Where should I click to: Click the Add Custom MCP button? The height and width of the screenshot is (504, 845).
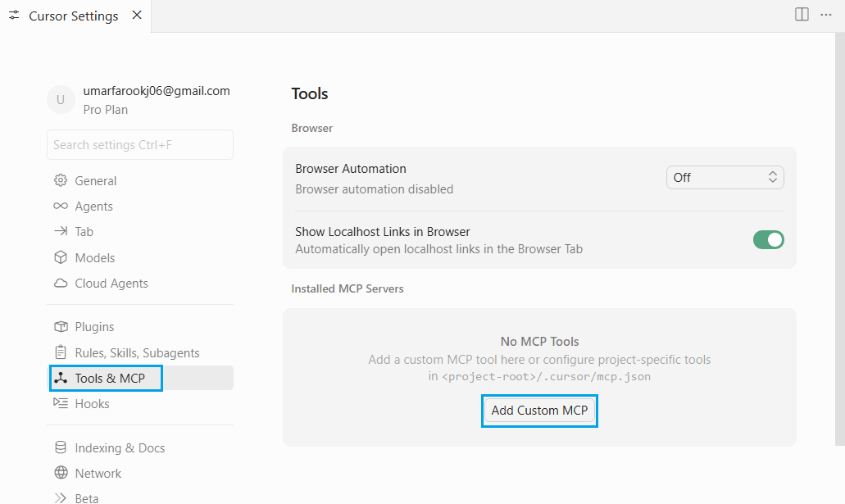point(539,411)
